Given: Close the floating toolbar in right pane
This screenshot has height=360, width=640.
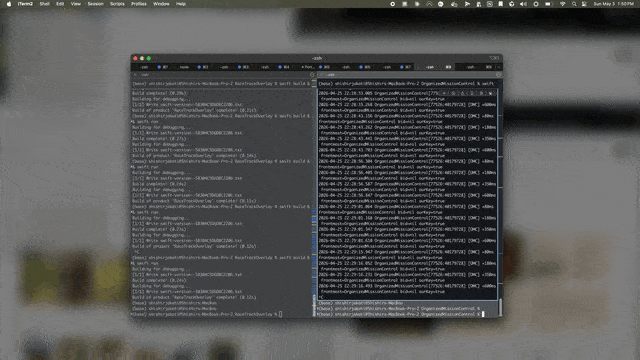Looking at the screenshot, I should click(x=491, y=93).
